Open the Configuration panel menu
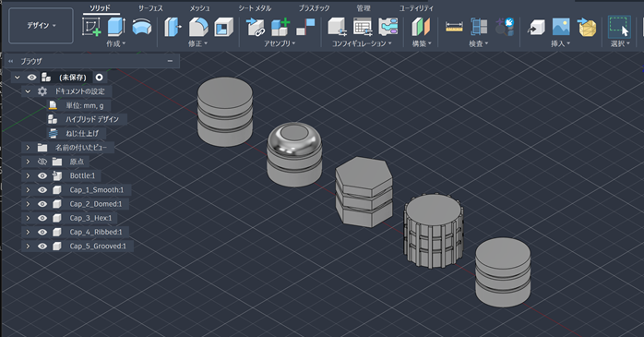 pyautogui.click(x=362, y=43)
